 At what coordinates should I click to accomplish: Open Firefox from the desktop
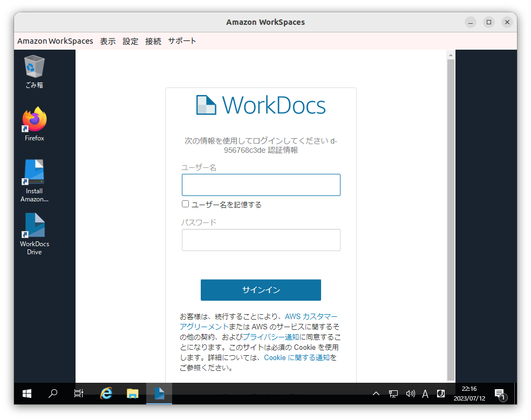point(33,123)
